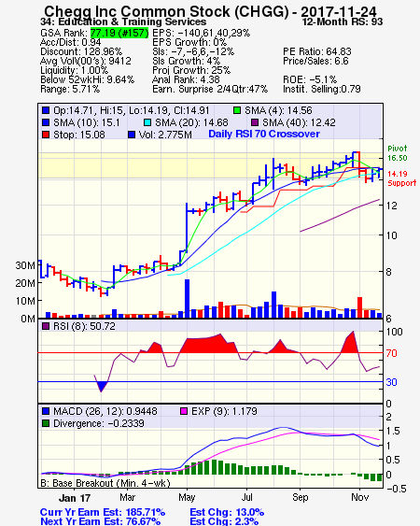Click the purple RSI (8) legend square

coord(46,326)
